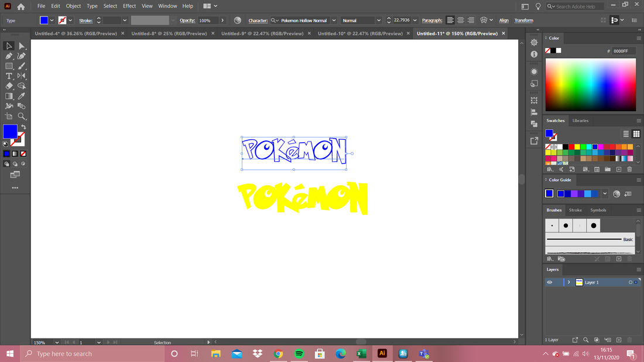Switch to the Untitled-4 document tab

[76, 34]
